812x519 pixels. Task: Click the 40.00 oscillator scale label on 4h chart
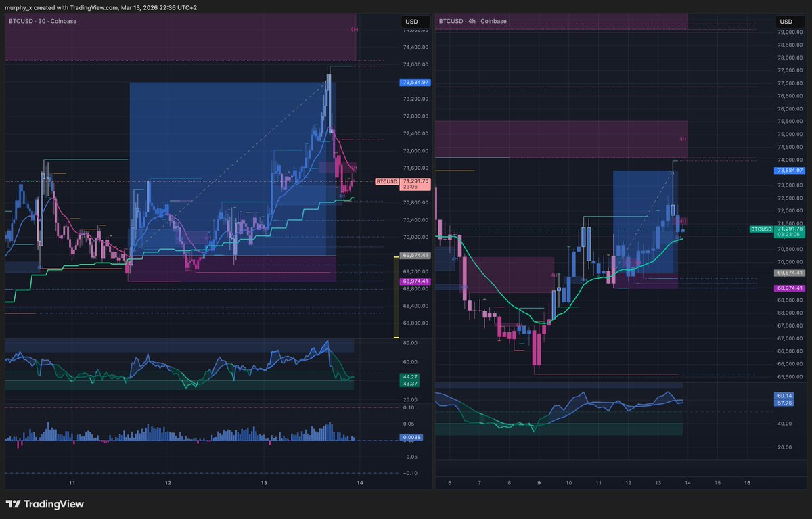point(784,424)
